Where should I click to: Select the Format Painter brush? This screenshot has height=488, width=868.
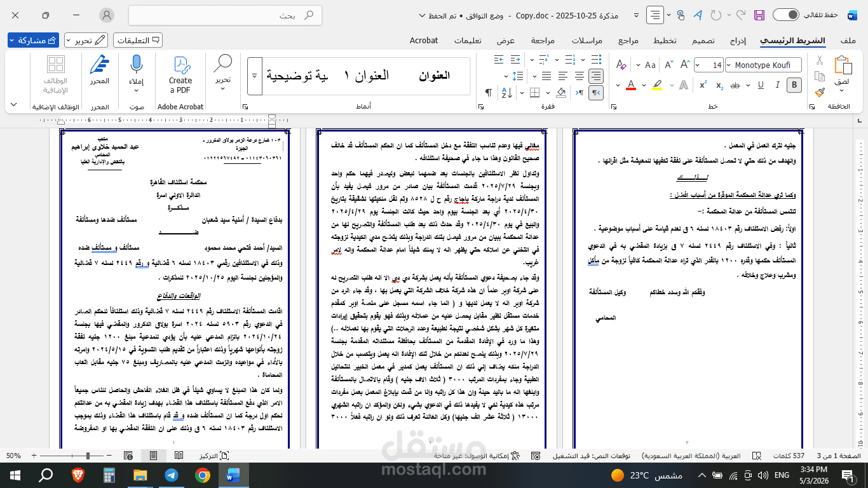point(820,92)
